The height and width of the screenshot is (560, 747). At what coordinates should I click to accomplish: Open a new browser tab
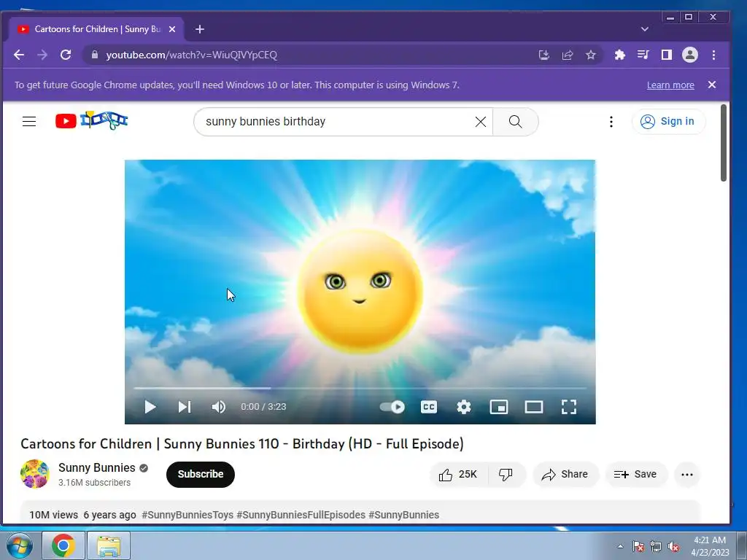[200, 29]
